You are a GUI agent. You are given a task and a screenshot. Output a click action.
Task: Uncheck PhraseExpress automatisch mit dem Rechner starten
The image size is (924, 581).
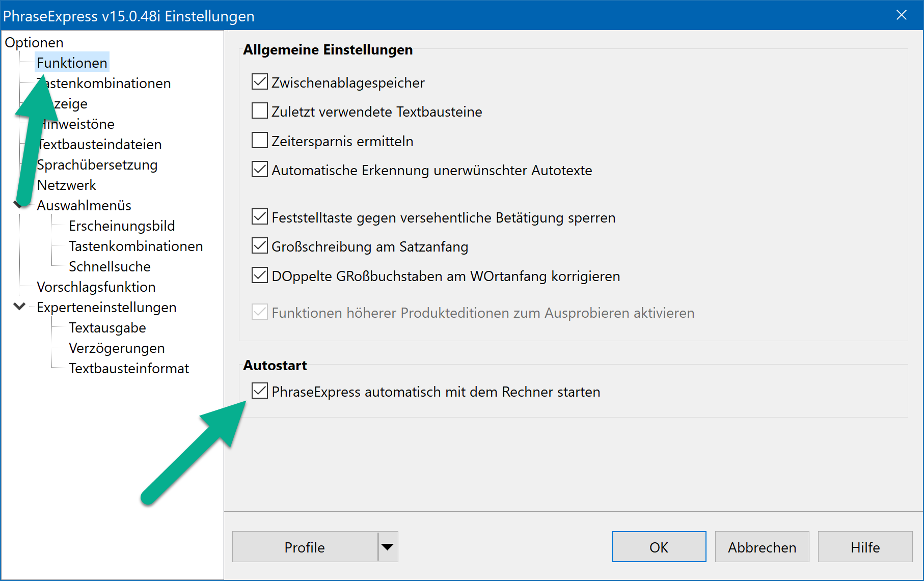pyautogui.click(x=260, y=391)
